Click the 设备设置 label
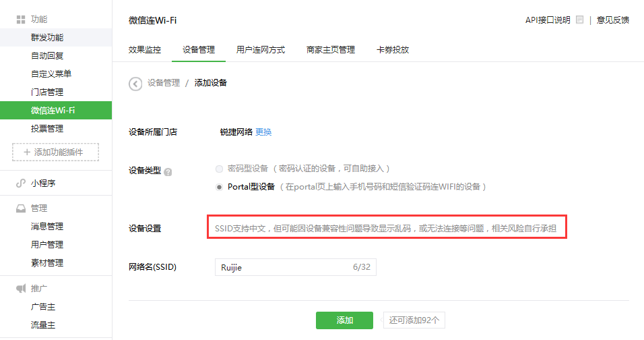Viewport: 644px width, 340px height. pyautogui.click(x=145, y=229)
